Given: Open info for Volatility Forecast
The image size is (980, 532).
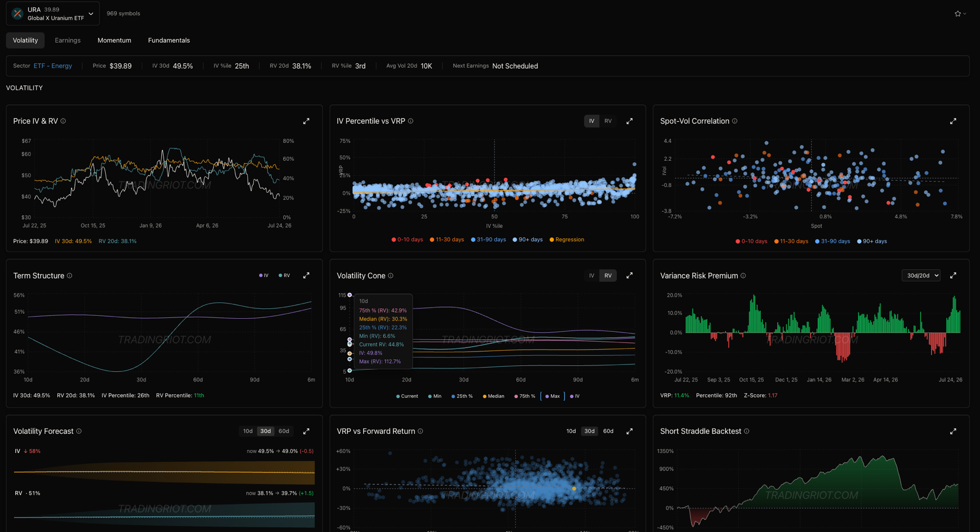Looking at the screenshot, I should point(79,431).
